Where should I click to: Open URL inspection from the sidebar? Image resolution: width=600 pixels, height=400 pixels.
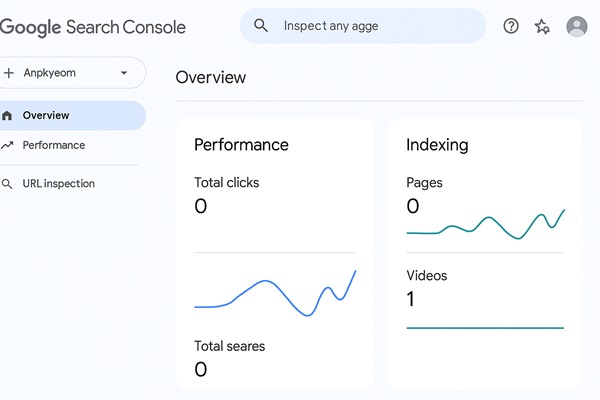(x=59, y=184)
